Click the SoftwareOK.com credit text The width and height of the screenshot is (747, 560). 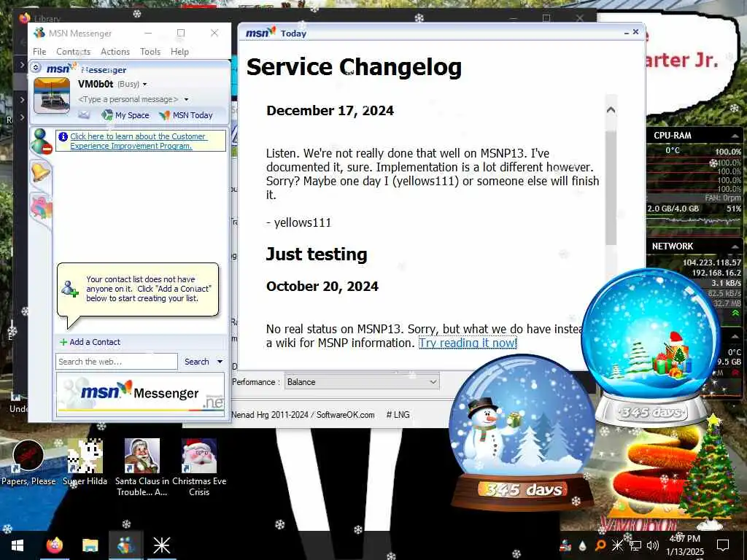click(345, 415)
